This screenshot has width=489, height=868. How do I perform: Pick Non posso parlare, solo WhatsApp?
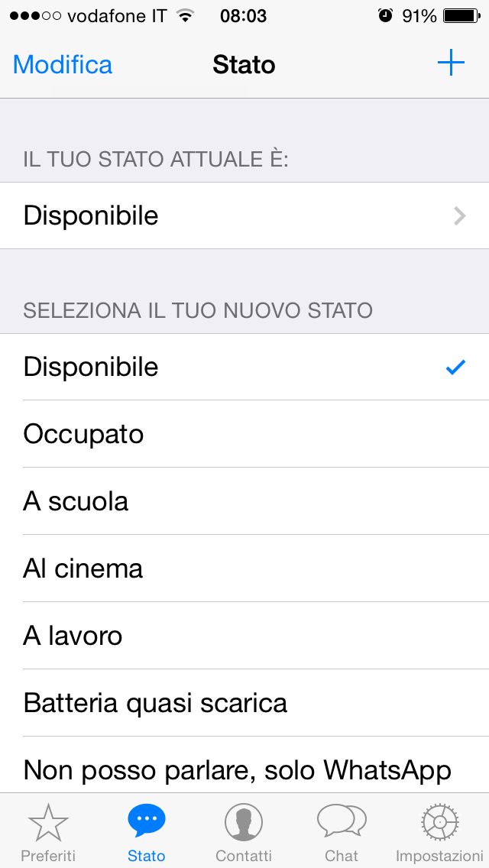(237, 769)
